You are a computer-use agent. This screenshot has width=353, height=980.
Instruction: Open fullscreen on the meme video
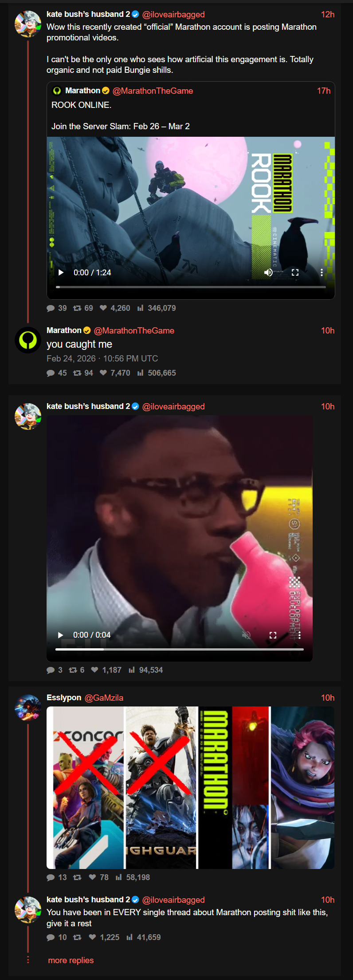pyautogui.click(x=273, y=635)
